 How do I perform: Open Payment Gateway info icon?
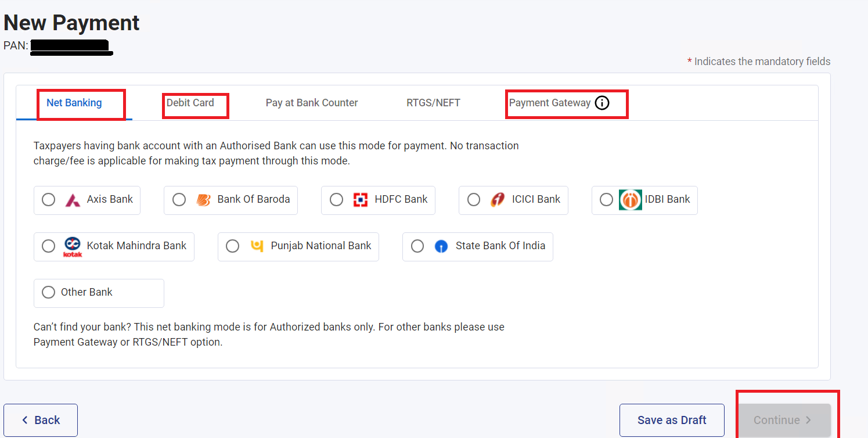pyautogui.click(x=602, y=103)
